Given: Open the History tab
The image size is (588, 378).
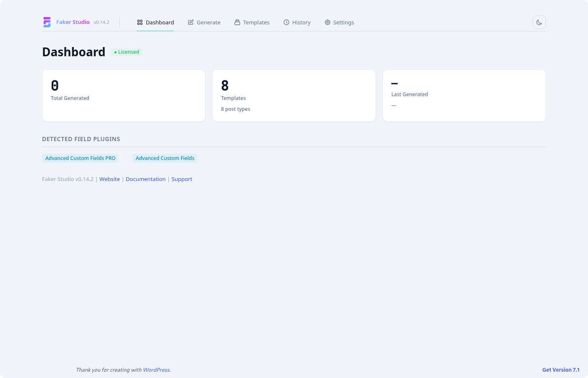Looking at the screenshot, I should click(x=297, y=22).
